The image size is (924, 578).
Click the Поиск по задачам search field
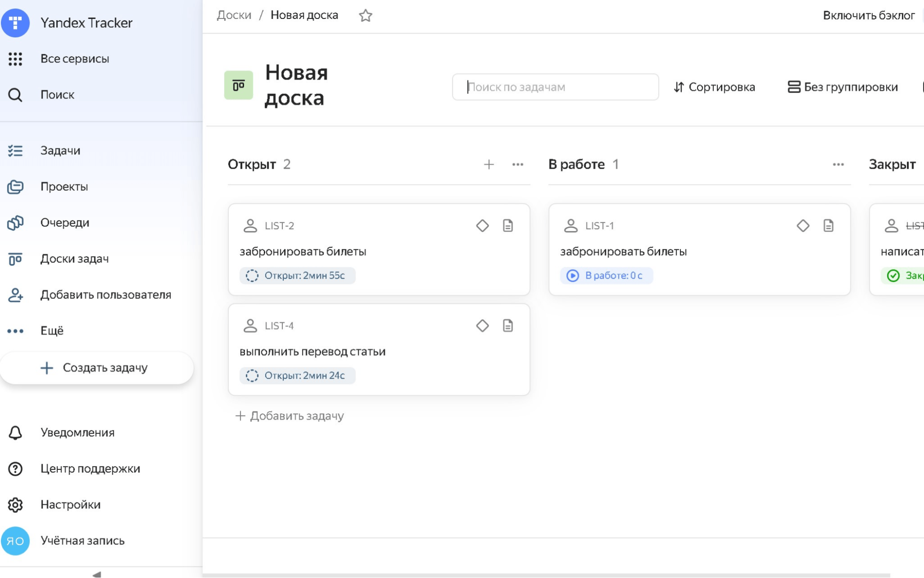pos(555,87)
